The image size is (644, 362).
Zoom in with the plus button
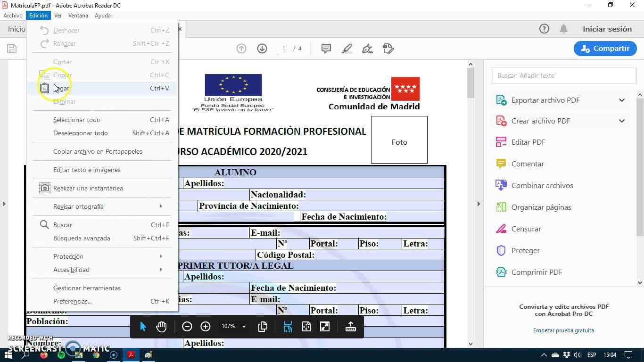pyautogui.click(x=206, y=327)
